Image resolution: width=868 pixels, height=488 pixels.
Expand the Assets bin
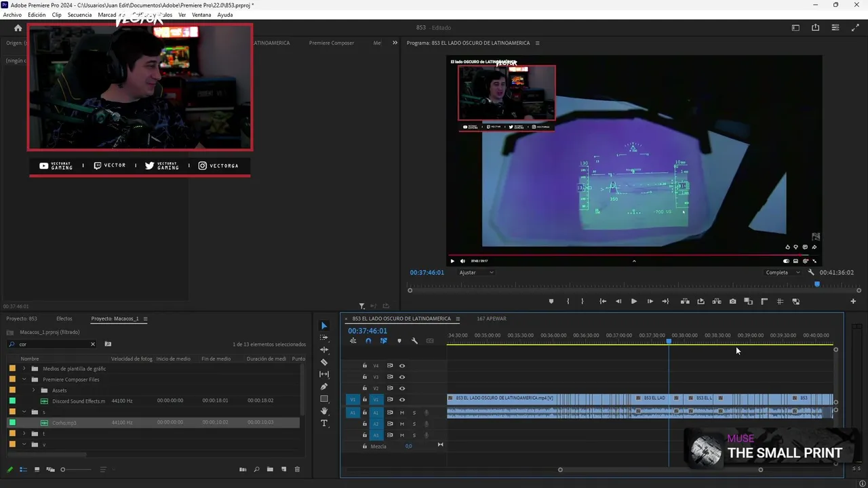point(33,390)
